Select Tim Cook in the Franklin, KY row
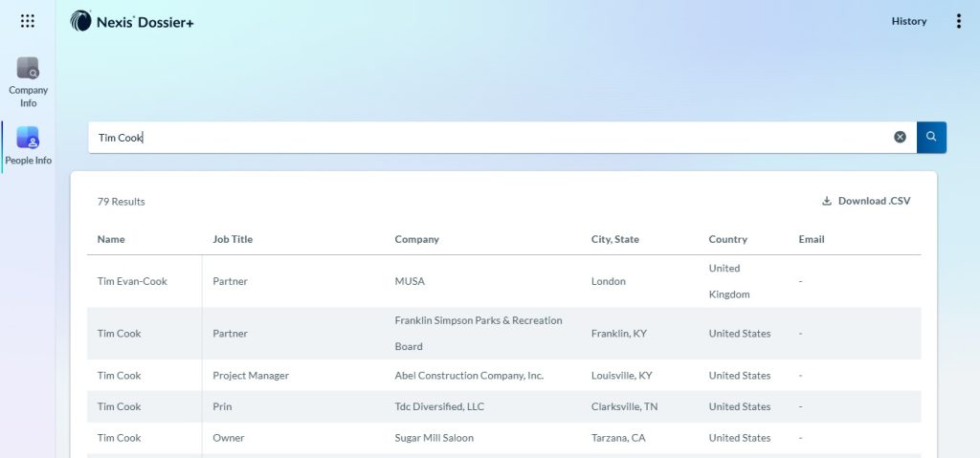The height and width of the screenshot is (458, 980). click(119, 334)
